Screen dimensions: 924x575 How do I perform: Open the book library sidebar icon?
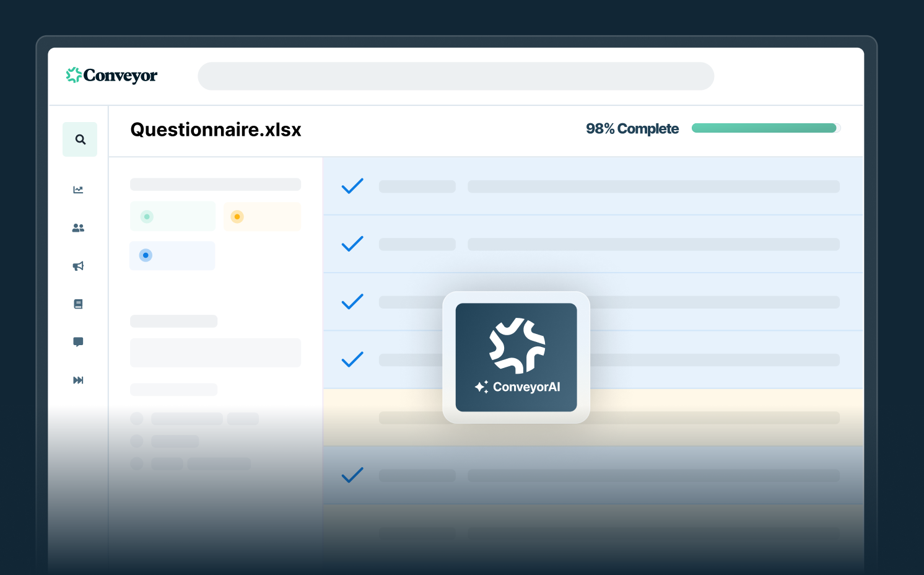click(78, 304)
